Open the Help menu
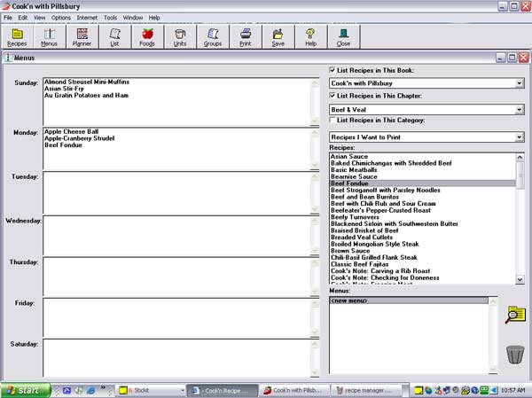This screenshot has width=532, height=398. pyautogui.click(x=154, y=18)
